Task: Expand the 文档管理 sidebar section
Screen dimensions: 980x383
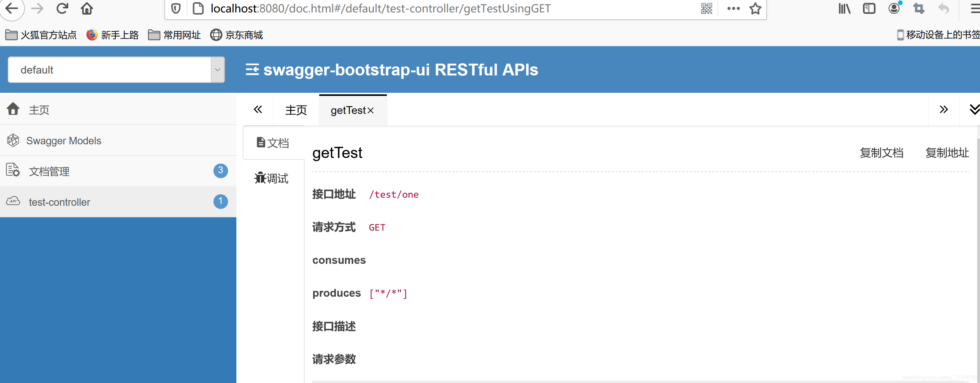Action: [x=118, y=171]
